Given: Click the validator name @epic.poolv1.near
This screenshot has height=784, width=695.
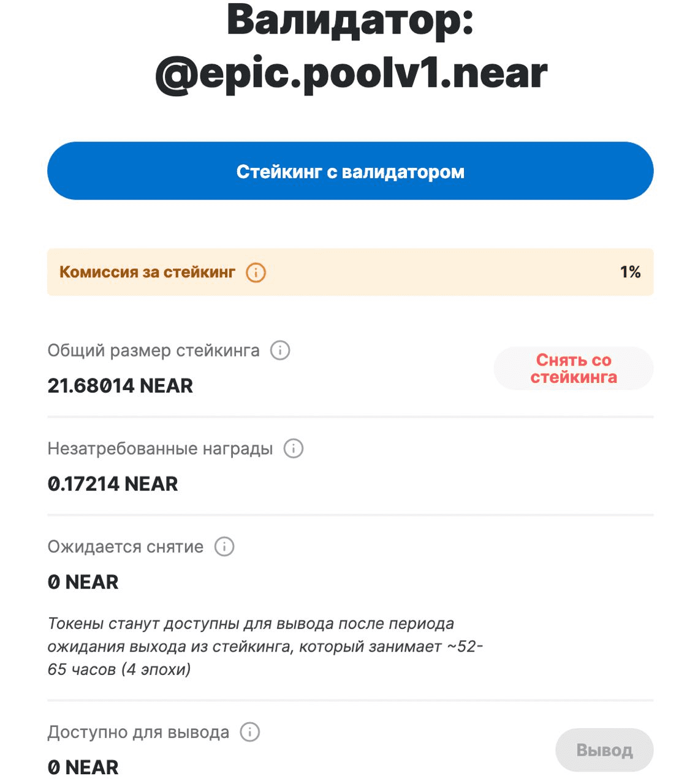Looking at the screenshot, I should 351,74.
